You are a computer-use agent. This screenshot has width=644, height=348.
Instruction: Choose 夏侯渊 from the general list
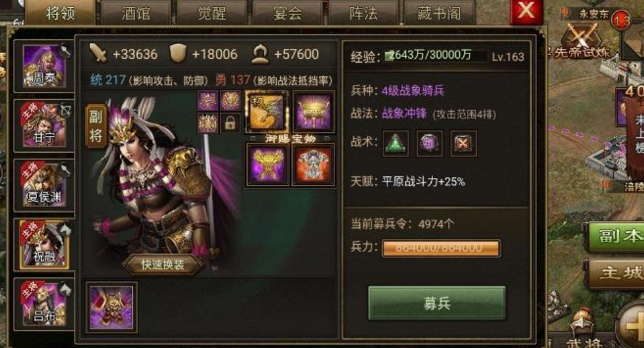coord(44,185)
